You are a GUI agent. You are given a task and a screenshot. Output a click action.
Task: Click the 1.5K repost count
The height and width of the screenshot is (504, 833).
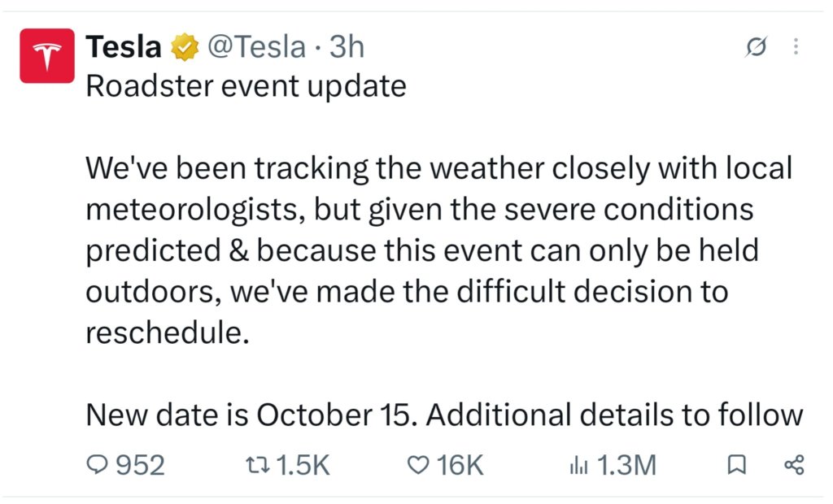coord(303,465)
